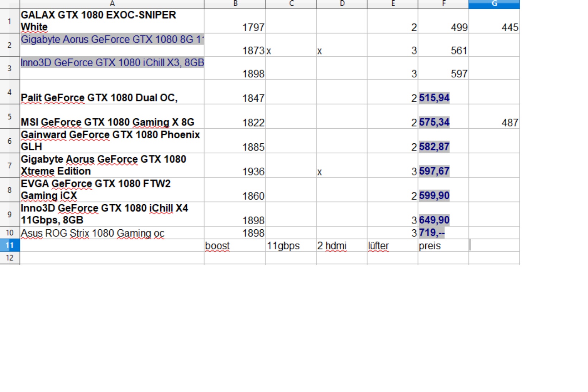
Task: Click the lüfter label cell
Action: [x=393, y=245]
